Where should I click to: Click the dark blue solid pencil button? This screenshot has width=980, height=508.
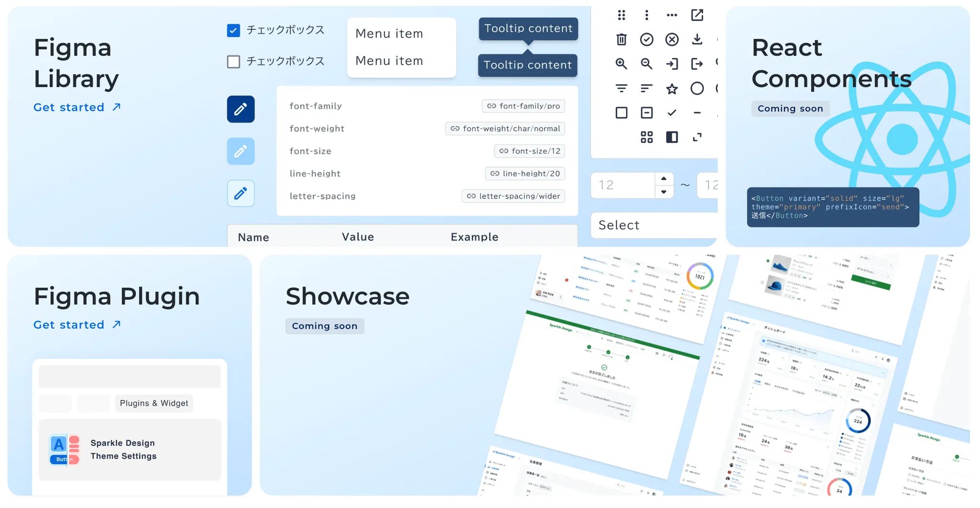pyautogui.click(x=241, y=109)
